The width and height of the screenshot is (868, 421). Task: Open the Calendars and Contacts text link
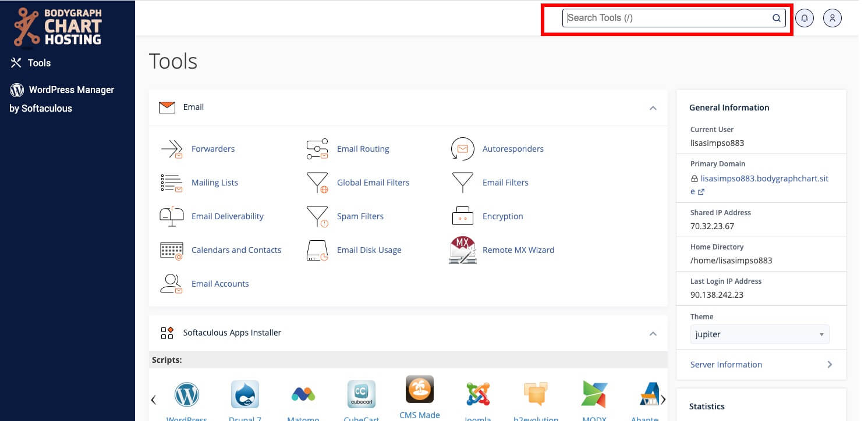(236, 250)
